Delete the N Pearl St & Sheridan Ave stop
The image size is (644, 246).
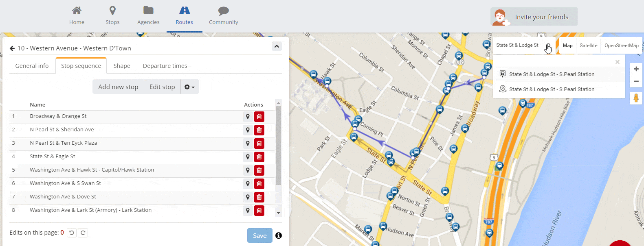tap(259, 130)
